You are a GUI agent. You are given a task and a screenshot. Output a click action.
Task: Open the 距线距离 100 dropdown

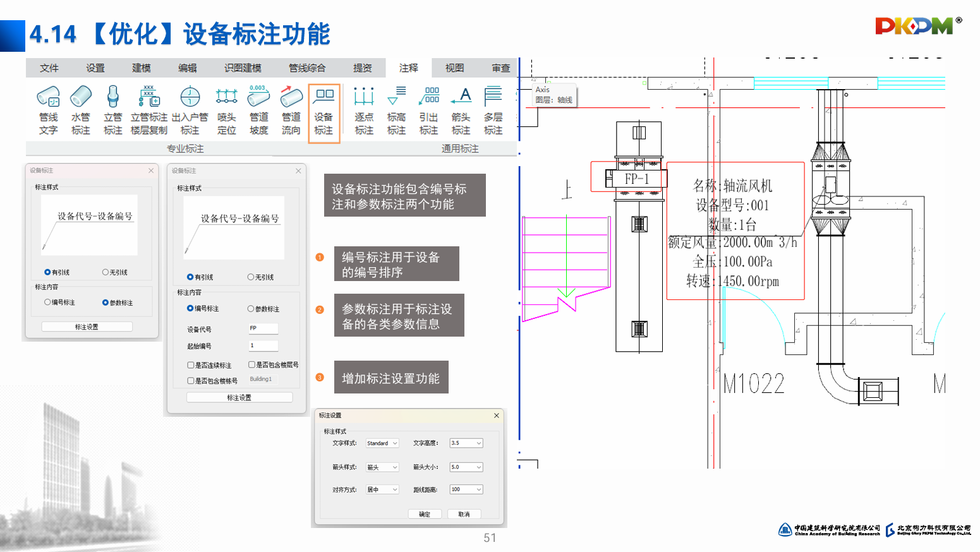pyautogui.click(x=466, y=489)
